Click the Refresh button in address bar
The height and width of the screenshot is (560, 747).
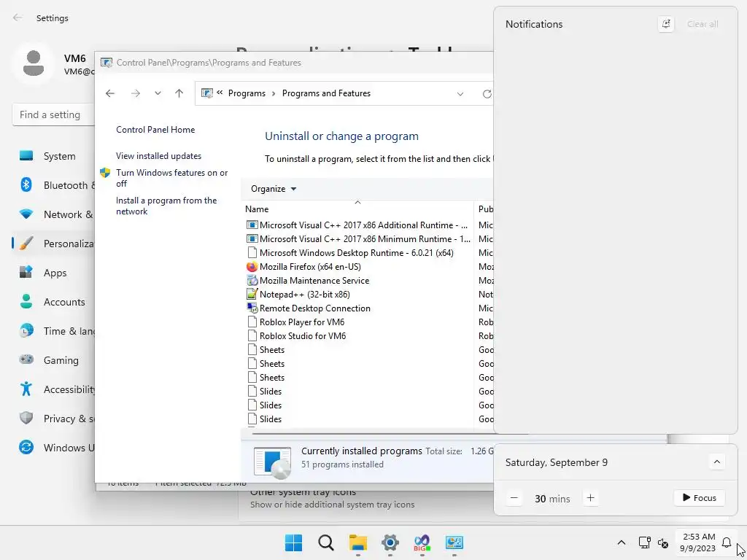click(x=487, y=94)
